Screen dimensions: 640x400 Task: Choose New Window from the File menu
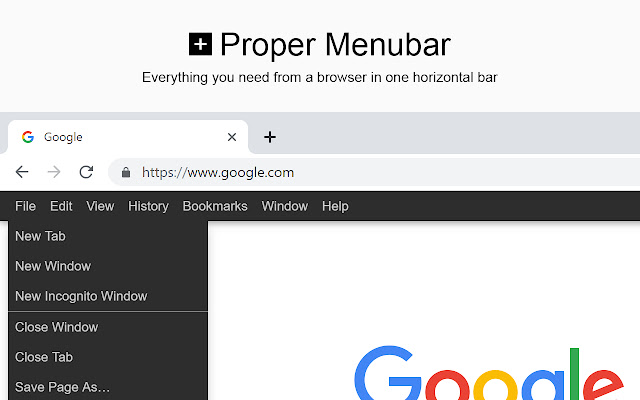pyautogui.click(x=108, y=266)
